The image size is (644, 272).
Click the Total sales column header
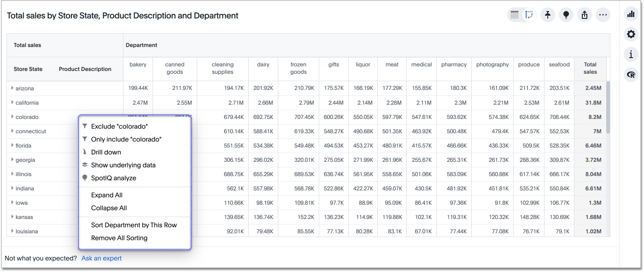pos(590,68)
